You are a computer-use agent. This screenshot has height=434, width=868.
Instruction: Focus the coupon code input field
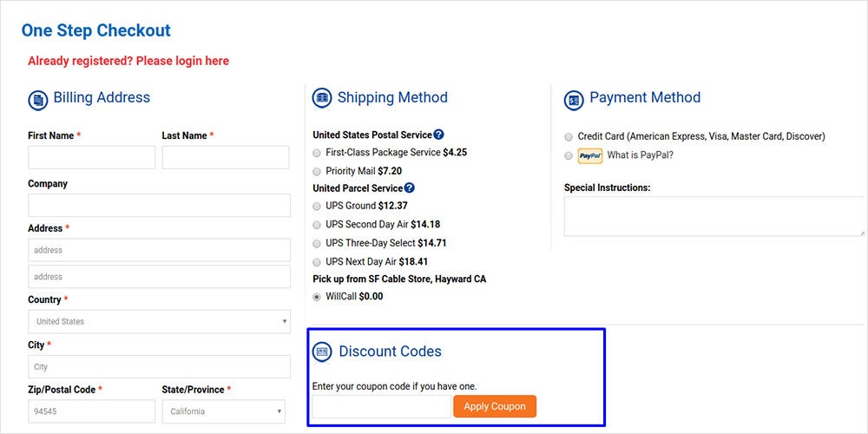click(382, 407)
